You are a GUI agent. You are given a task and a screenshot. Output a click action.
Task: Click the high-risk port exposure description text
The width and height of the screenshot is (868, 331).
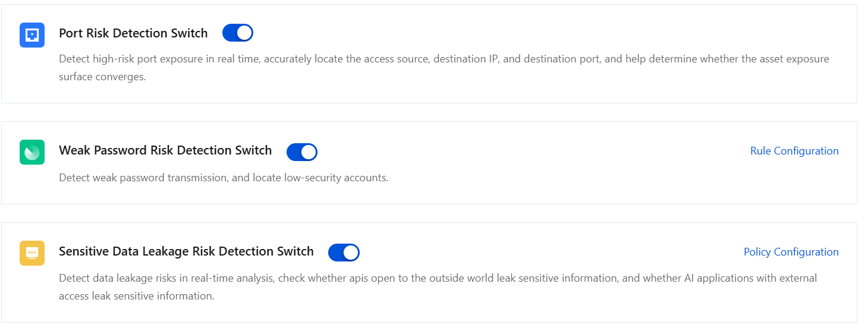point(444,59)
